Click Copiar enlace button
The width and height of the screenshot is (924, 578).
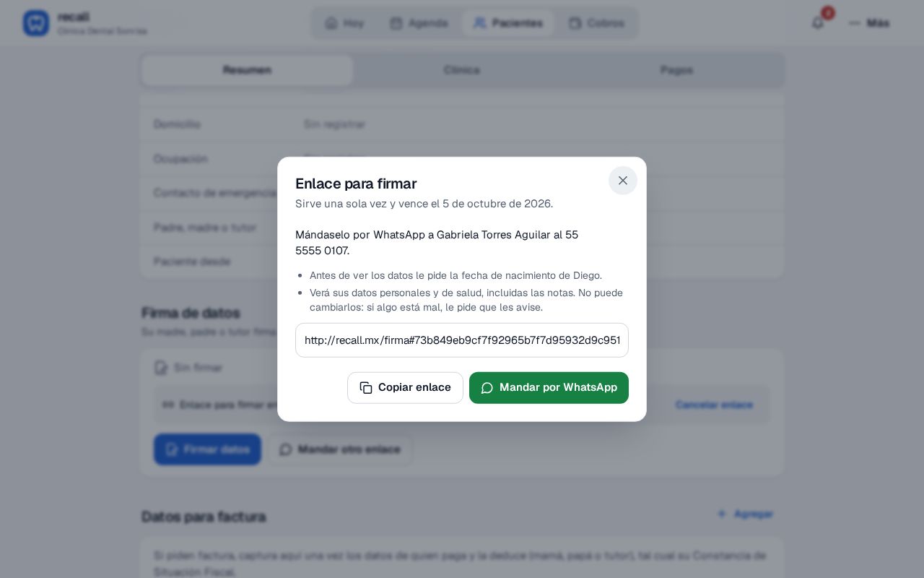pos(405,388)
